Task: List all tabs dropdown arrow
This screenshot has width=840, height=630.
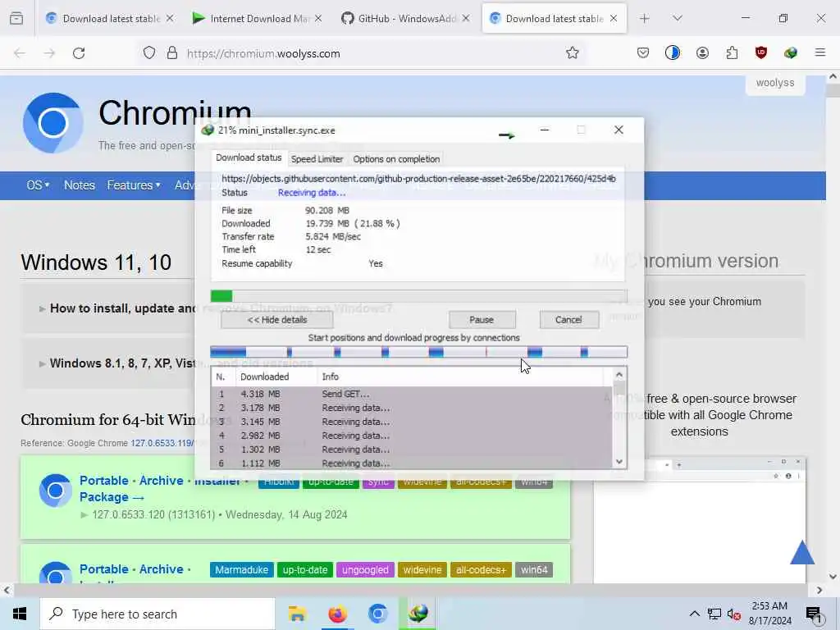Action: pyautogui.click(x=677, y=18)
